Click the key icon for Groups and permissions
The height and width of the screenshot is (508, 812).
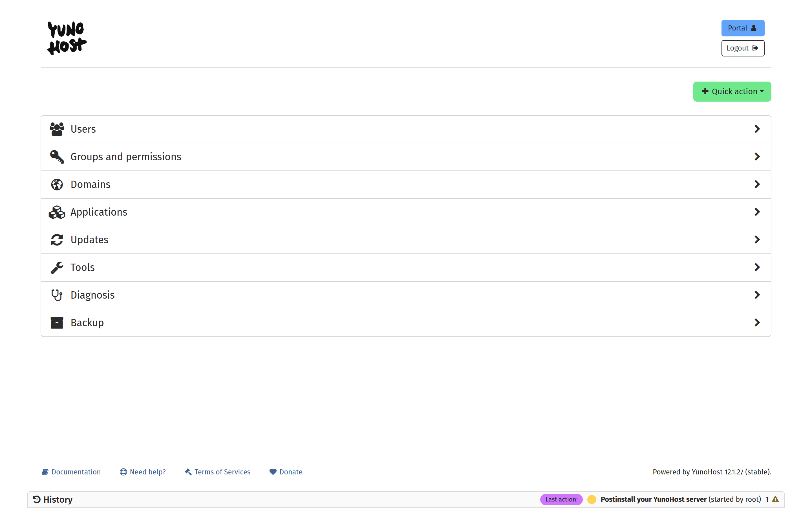57,157
